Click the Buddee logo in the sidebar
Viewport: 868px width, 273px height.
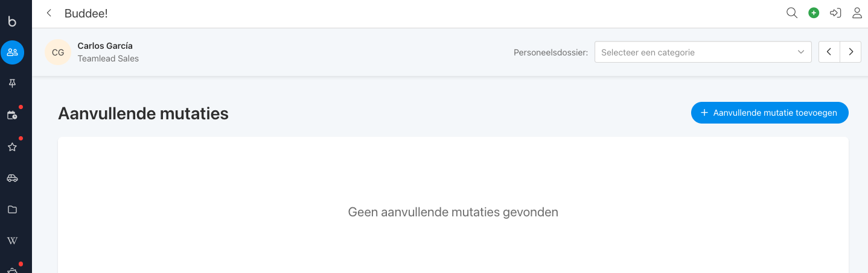point(12,21)
